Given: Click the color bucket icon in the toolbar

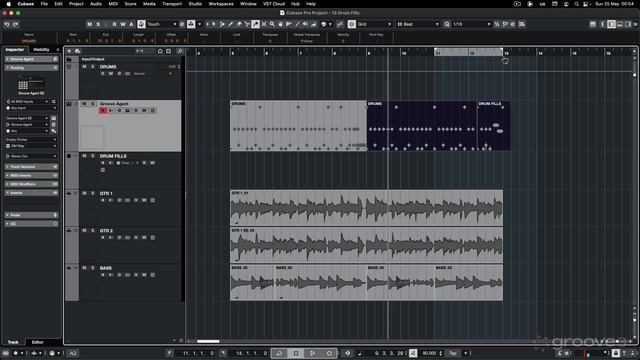Looking at the screenshot, I should [314, 24].
